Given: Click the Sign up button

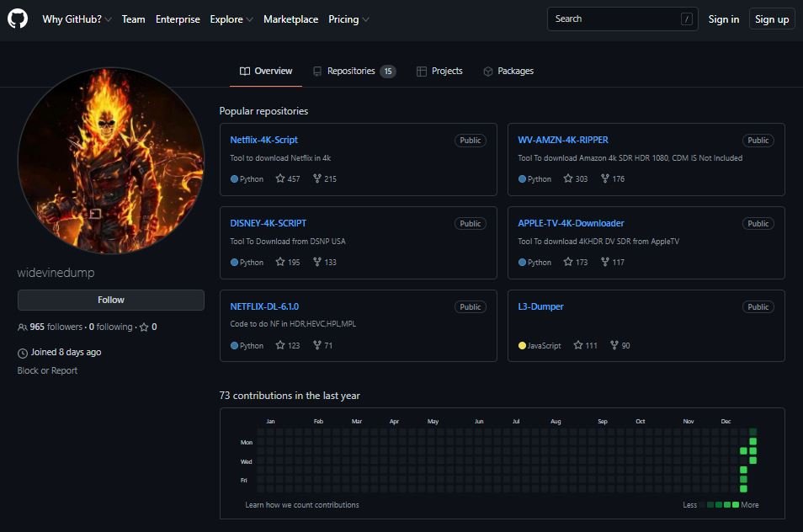Looking at the screenshot, I should (772, 19).
